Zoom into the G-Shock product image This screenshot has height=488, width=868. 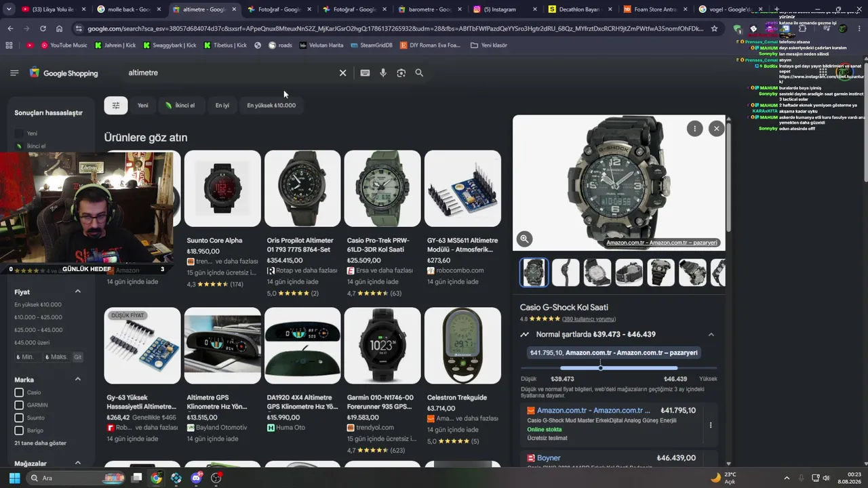[524, 239]
